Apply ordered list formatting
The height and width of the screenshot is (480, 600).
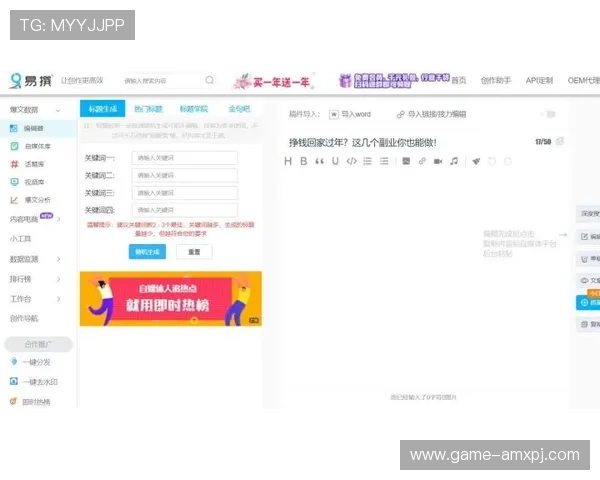click(367, 161)
